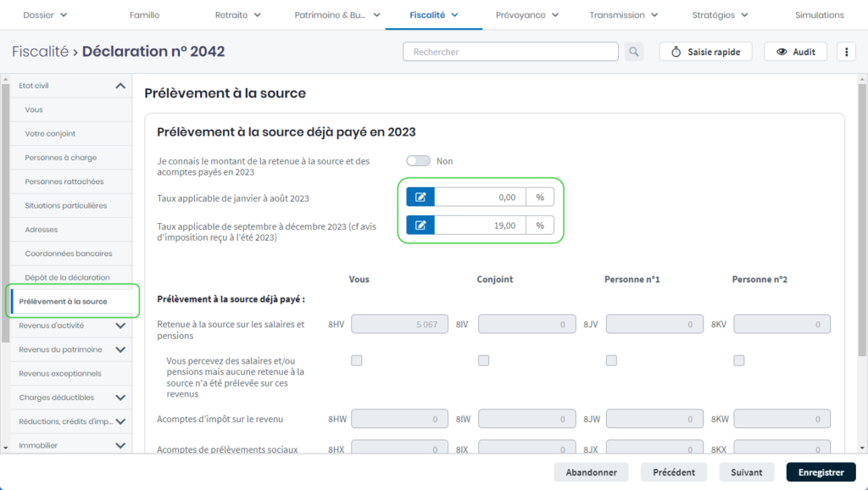Screen dimensions: 868x490
Task: Open Audit with the eye icon
Action: tap(795, 52)
